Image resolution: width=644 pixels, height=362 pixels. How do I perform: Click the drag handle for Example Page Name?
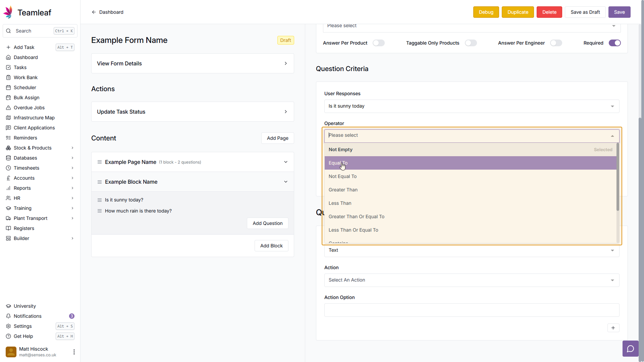click(100, 162)
